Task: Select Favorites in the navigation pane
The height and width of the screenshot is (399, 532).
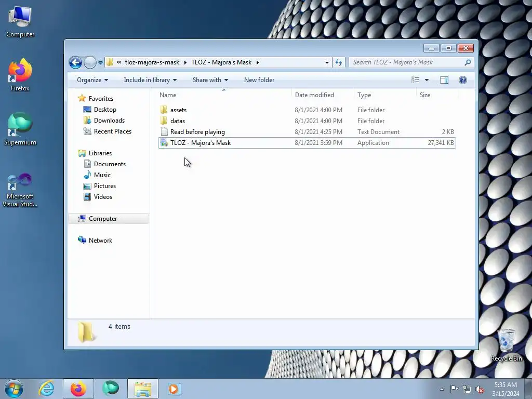Action: (101, 98)
